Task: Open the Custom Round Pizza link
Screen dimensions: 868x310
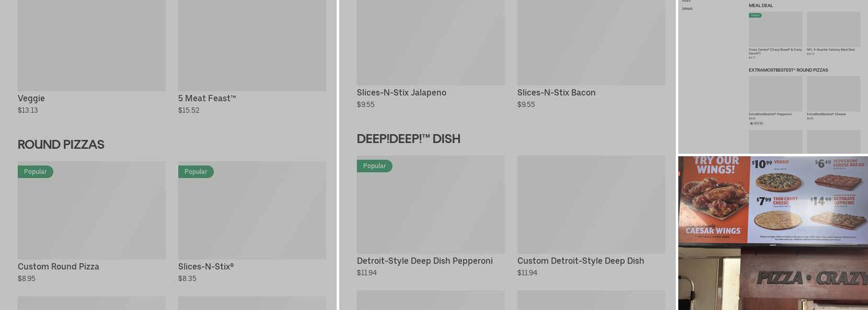Action: [58, 267]
